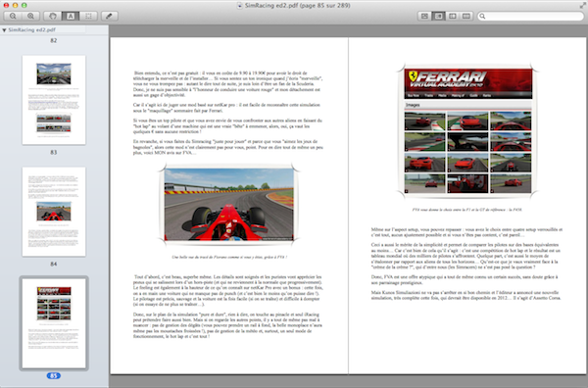Screen dimensions: 588x388
Task: Open page 83 thumbnail in sidebar
Action: point(54,100)
